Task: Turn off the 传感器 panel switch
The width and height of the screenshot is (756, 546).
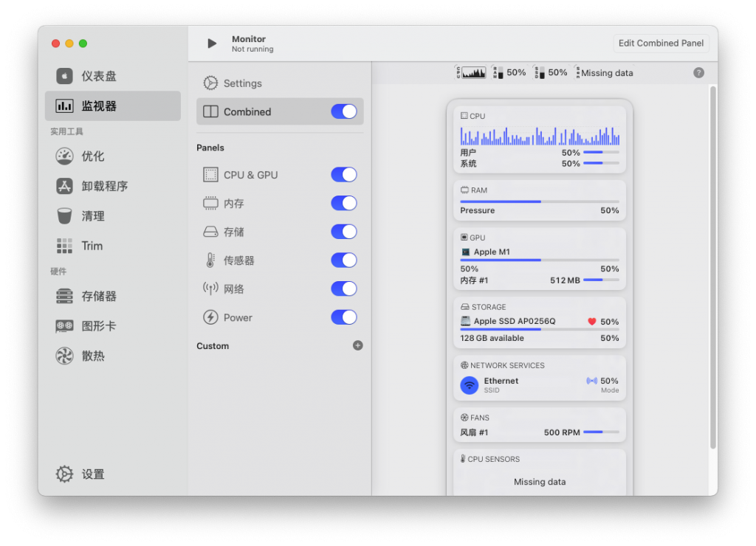Action: [x=344, y=260]
